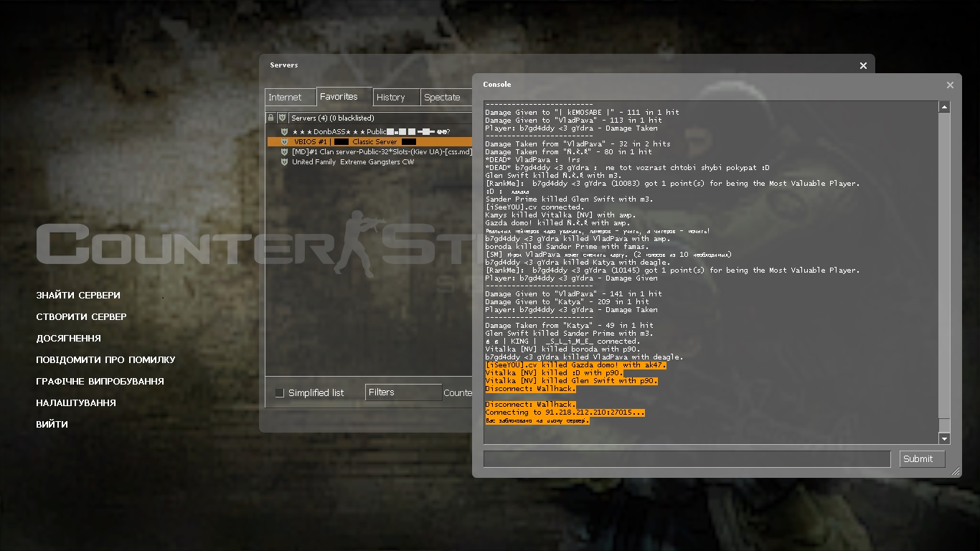Click console line 'Connecting to 91.218.212.210:27015...'
The image size is (980, 551).
[565, 413]
